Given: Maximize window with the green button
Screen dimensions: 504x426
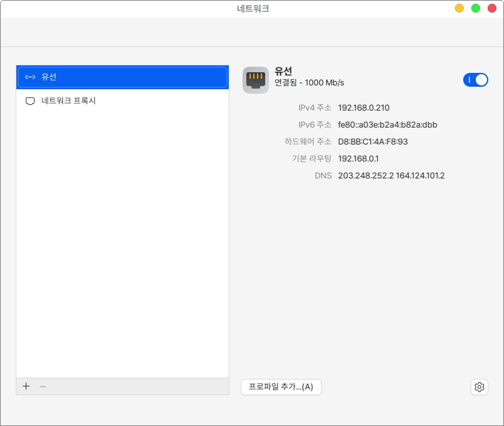Looking at the screenshot, I should point(476,8).
